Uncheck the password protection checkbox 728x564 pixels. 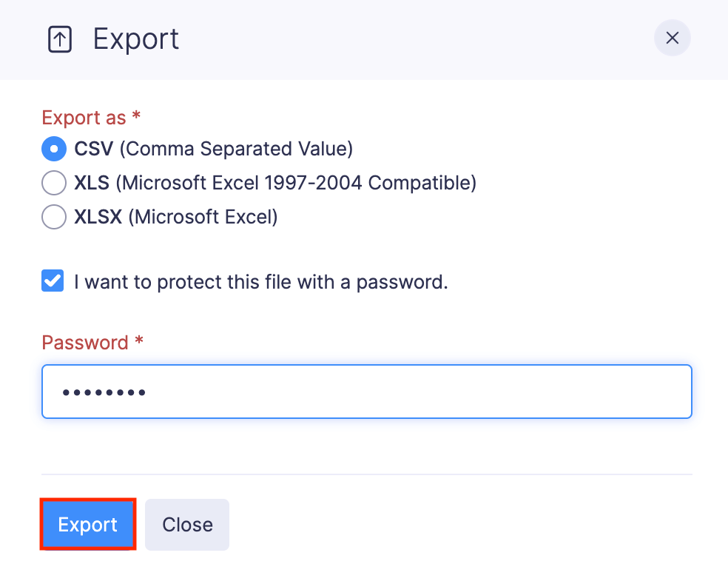[53, 281]
